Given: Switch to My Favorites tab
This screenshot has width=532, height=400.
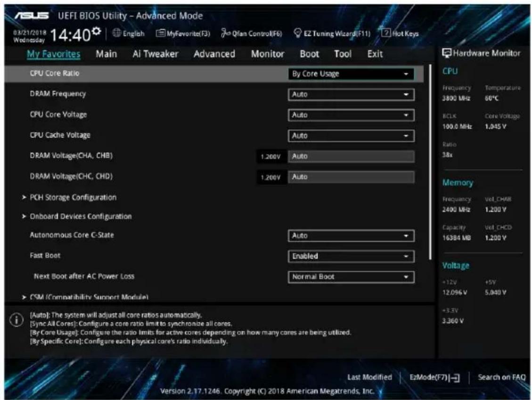Looking at the screenshot, I should pos(54,54).
